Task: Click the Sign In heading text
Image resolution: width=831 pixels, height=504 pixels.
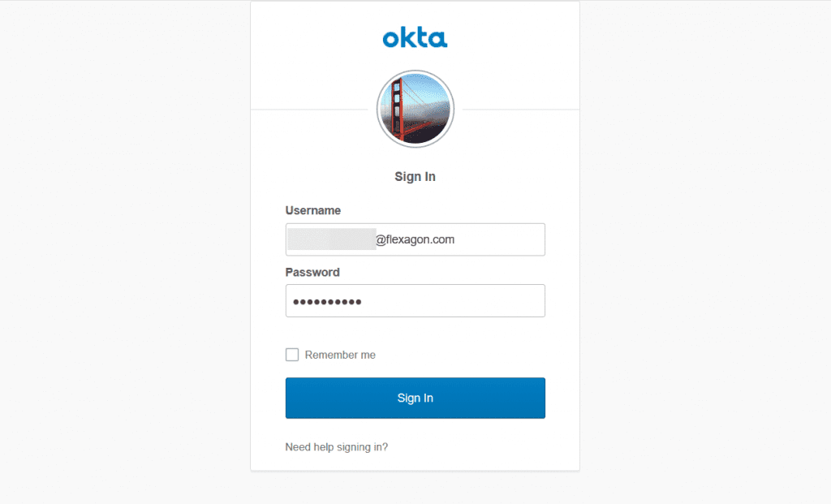Action: (415, 176)
